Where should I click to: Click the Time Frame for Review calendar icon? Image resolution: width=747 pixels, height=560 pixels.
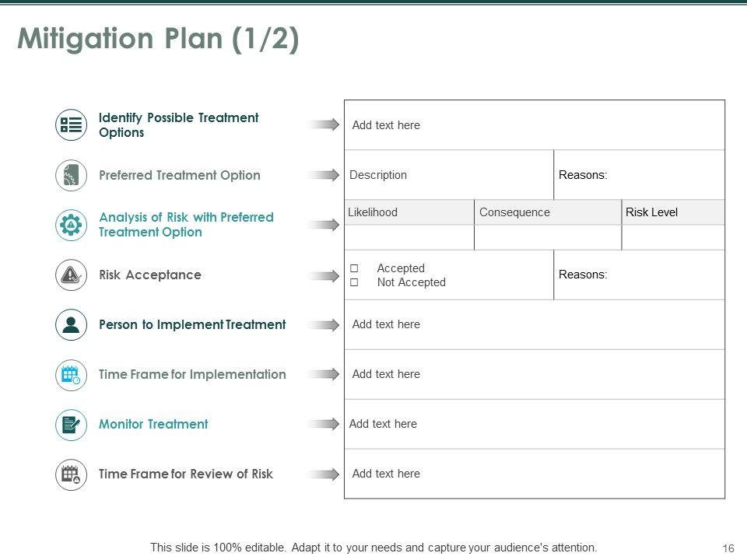pyautogui.click(x=71, y=474)
